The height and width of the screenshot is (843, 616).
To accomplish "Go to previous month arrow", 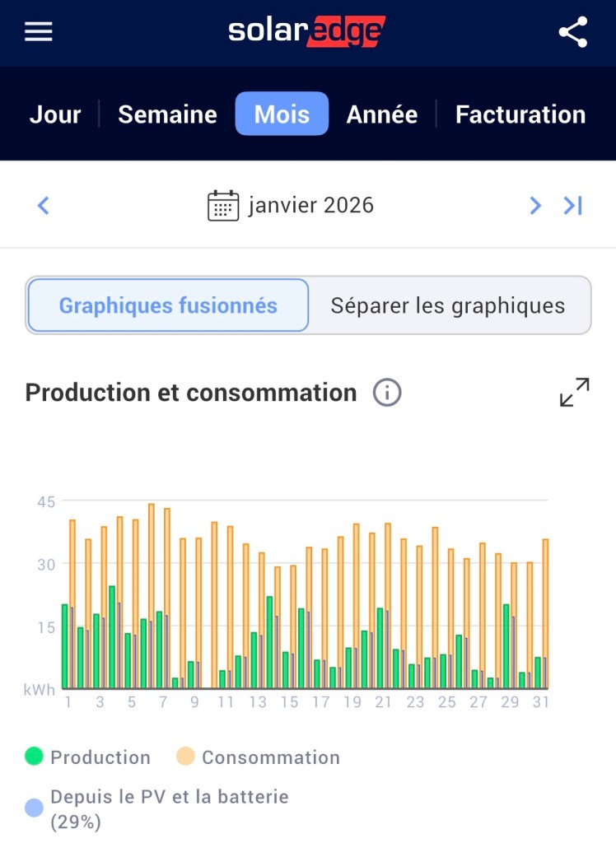I will [44, 206].
